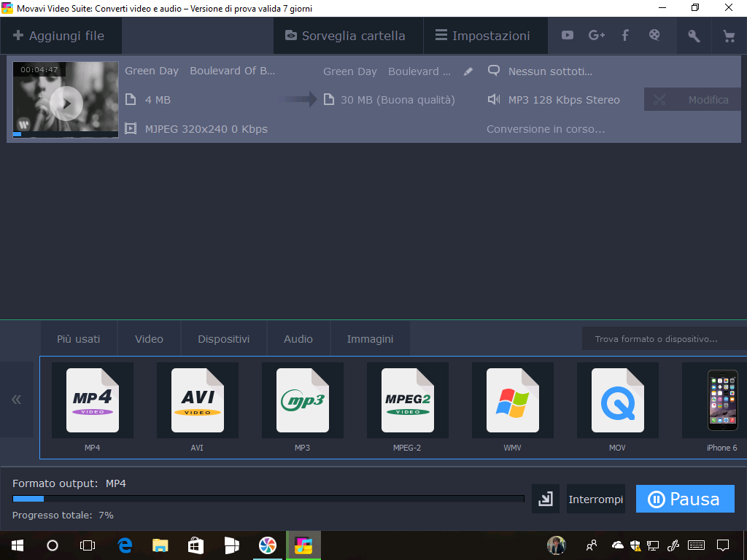Switch to the Video formats tab
747x560 pixels.
point(149,339)
